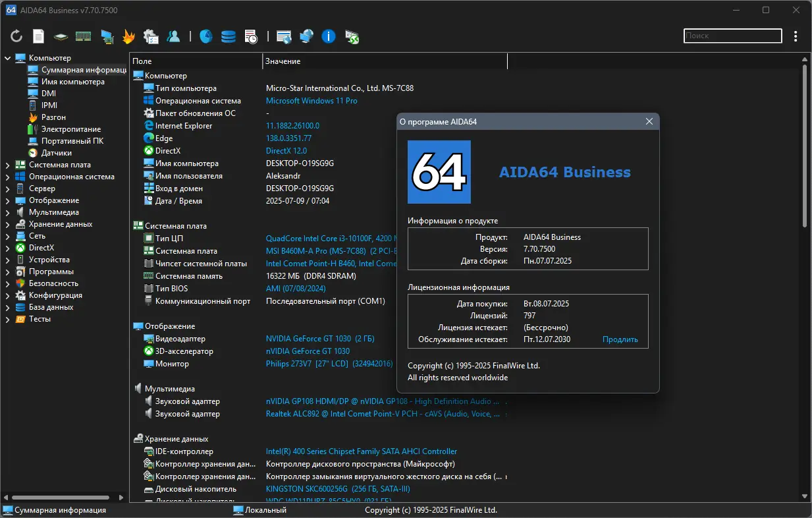The image size is (812, 518).
Task: Expand the Тесты tree node
Action: [7, 319]
